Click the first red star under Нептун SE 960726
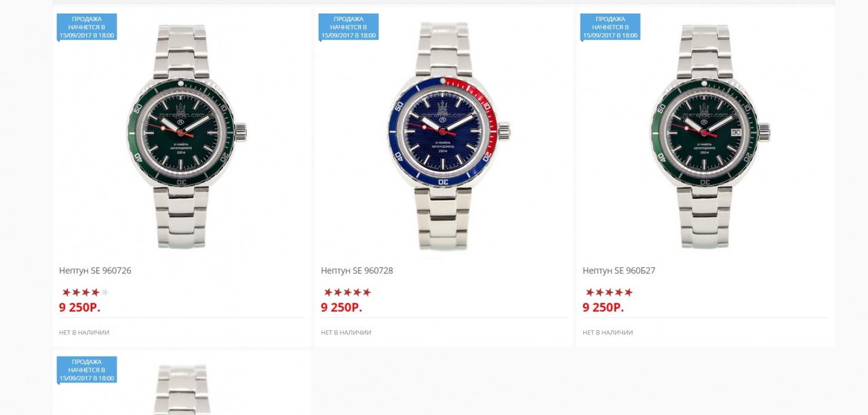This screenshot has width=868, height=415. (66, 292)
